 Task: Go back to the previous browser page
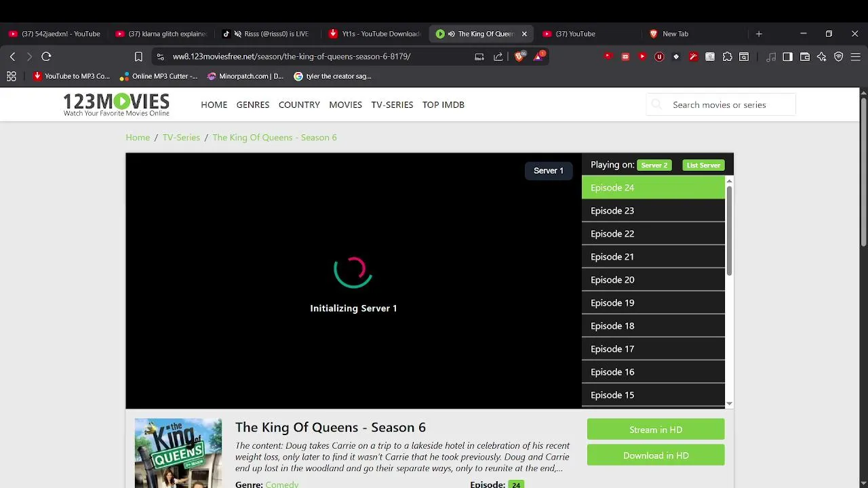pos(12,57)
